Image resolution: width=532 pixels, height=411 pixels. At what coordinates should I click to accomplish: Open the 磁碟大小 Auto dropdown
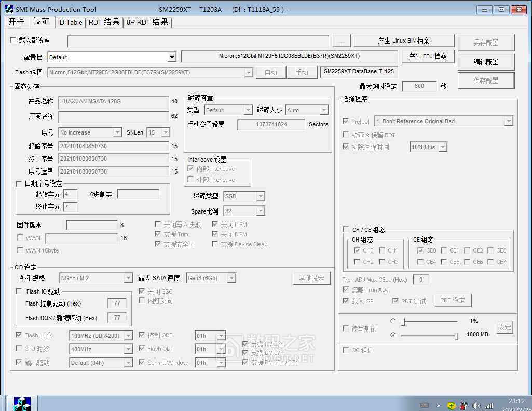(x=325, y=110)
